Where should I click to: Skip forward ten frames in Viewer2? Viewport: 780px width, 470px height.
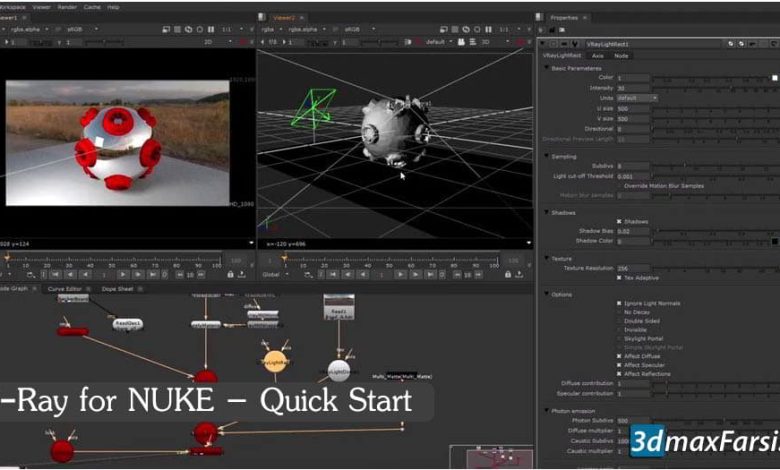(478, 275)
